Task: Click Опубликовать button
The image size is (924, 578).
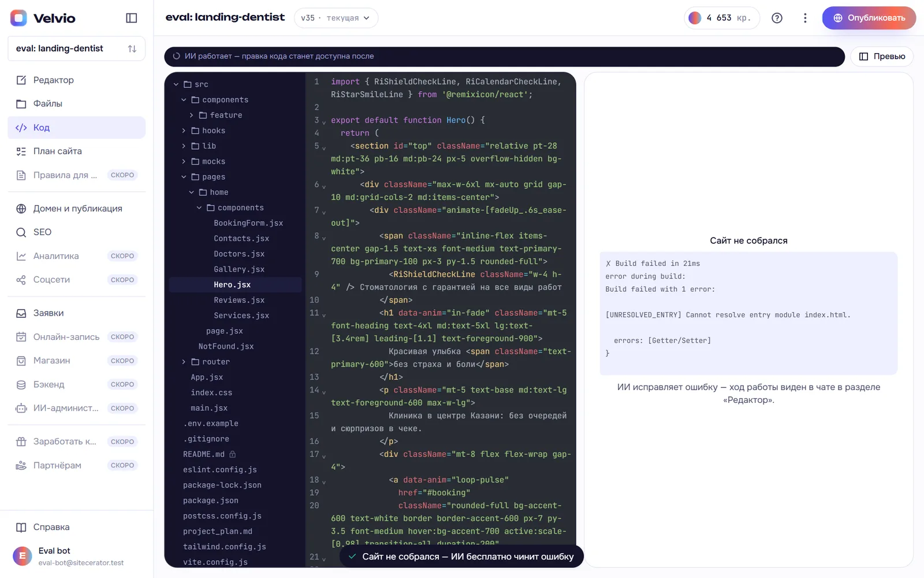Action: (x=869, y=18)
